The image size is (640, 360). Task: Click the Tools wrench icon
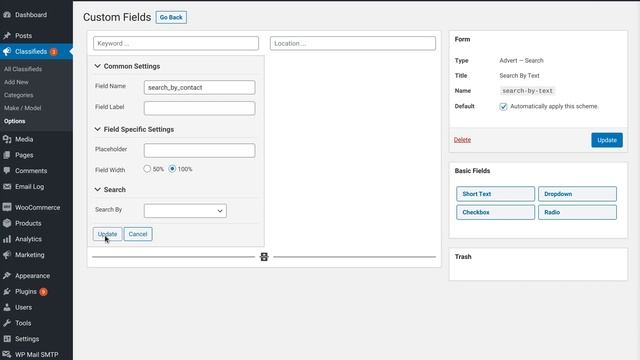(7, 323)
